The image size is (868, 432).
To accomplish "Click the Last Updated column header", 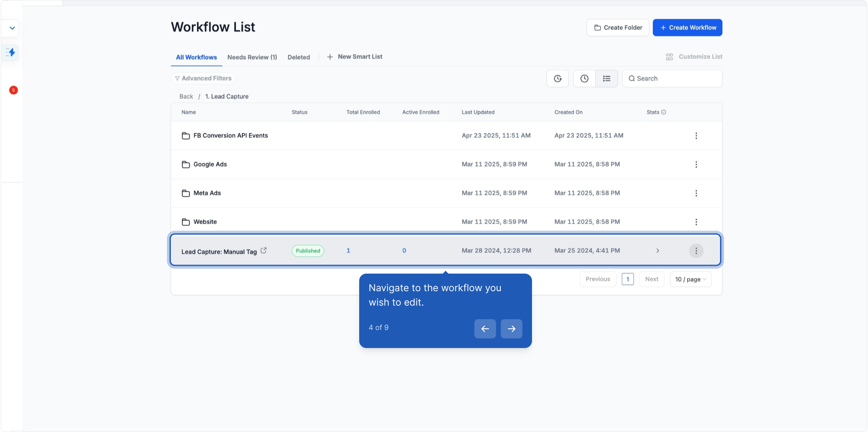I will pyautogui.click(x=478, y=112).
